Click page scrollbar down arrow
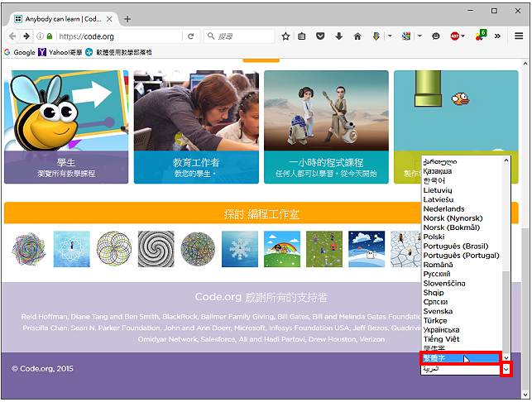 click(525, 395)
